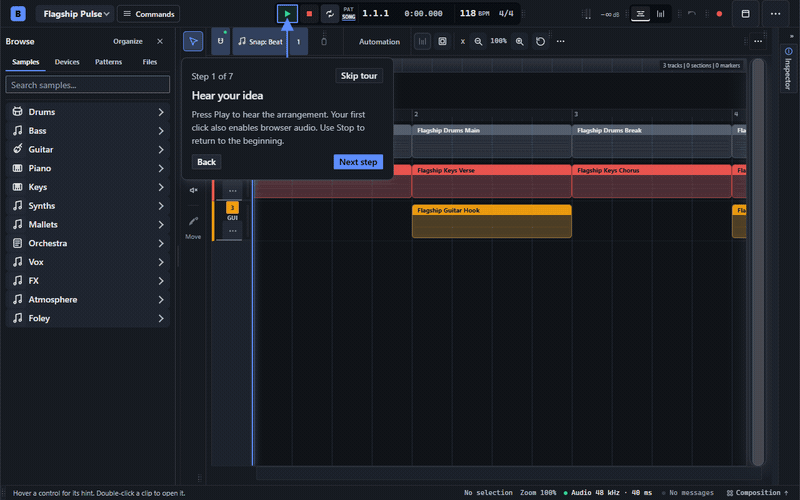
Task: Click the Foley music note icon
Action: click(x=17, y=318)
